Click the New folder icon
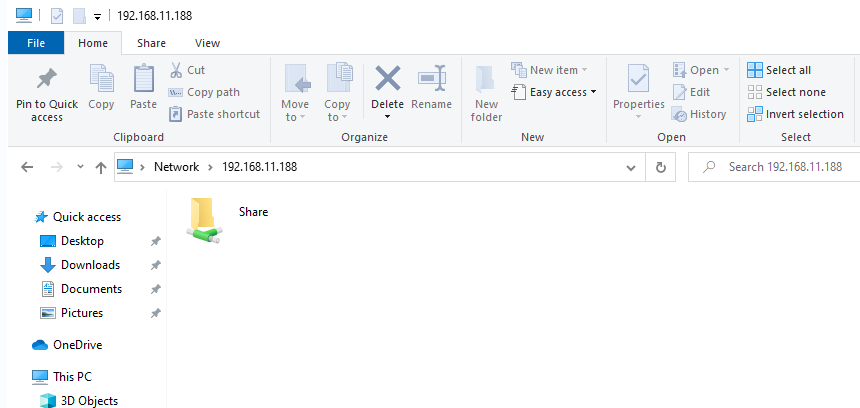The image size is (860, 408). pyautogui.click(x=486, y=79)
